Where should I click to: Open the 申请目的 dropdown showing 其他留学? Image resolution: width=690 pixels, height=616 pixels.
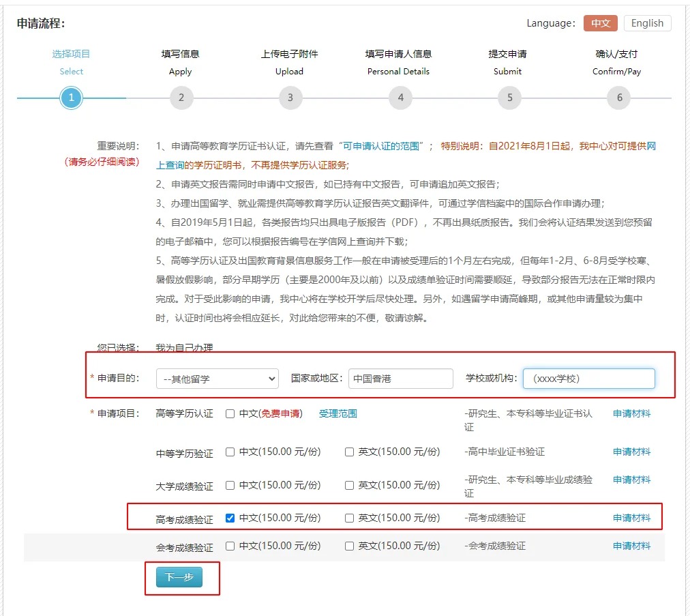coord(217,379)
